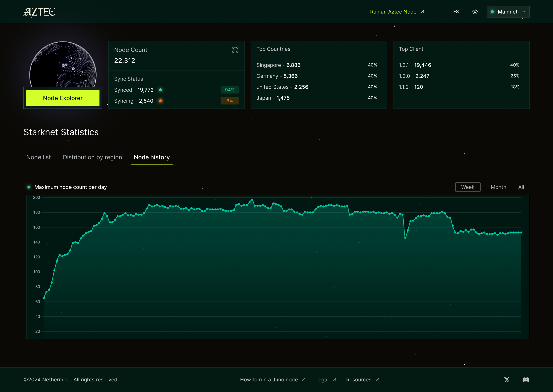Open the How to run a Juno node link
Screen dimensions: 553x392
[x=269, y=379]
